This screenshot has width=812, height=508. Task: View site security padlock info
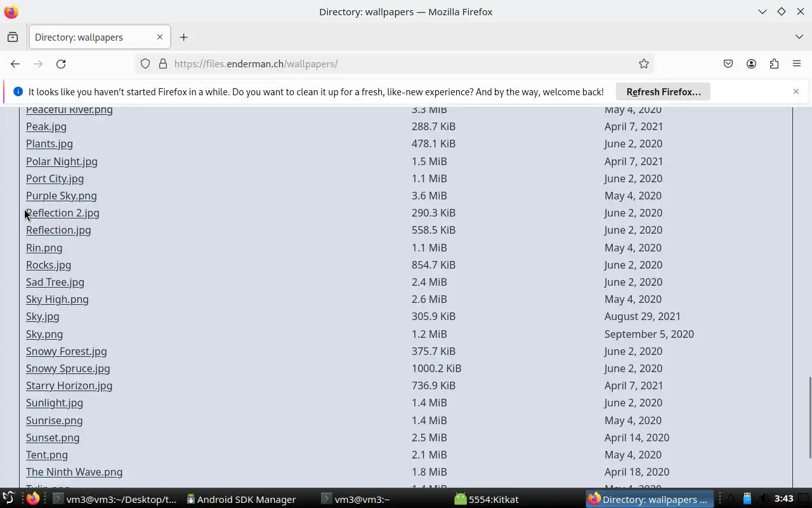coord(163,63)
